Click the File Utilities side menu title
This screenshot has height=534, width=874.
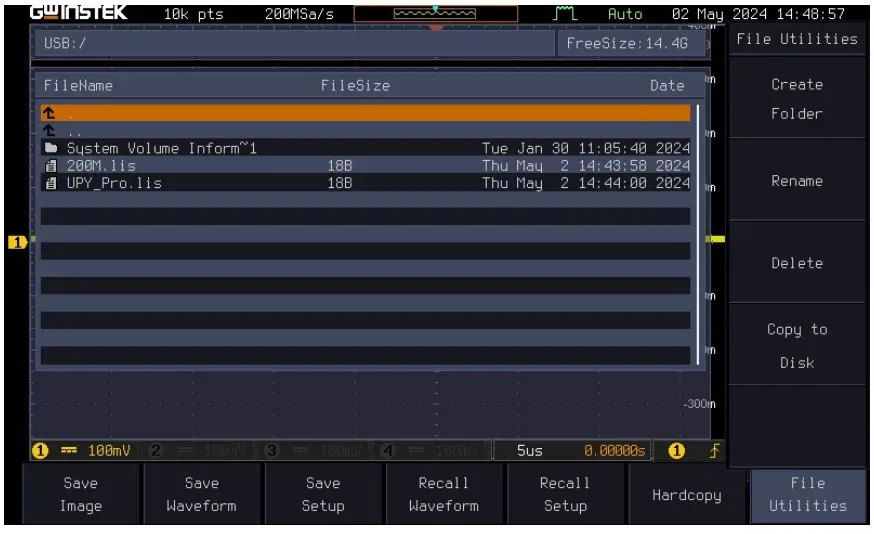click(x=797, y=39)
